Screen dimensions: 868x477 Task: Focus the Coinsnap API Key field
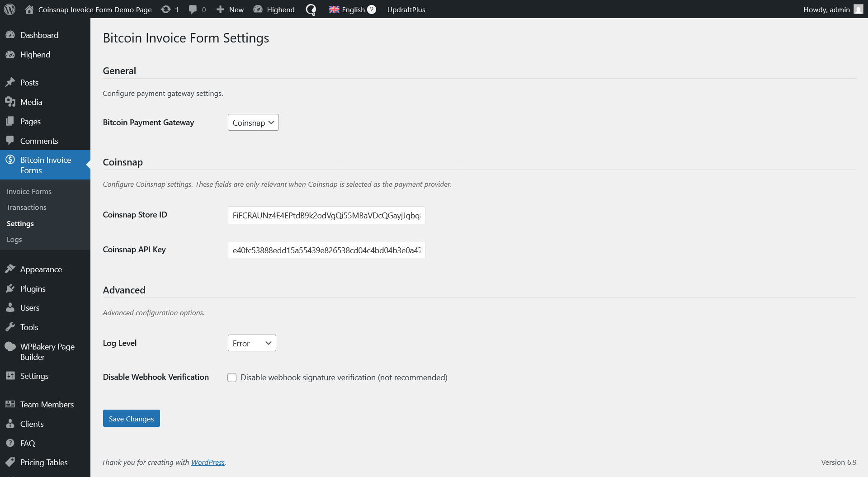(326, 250)
